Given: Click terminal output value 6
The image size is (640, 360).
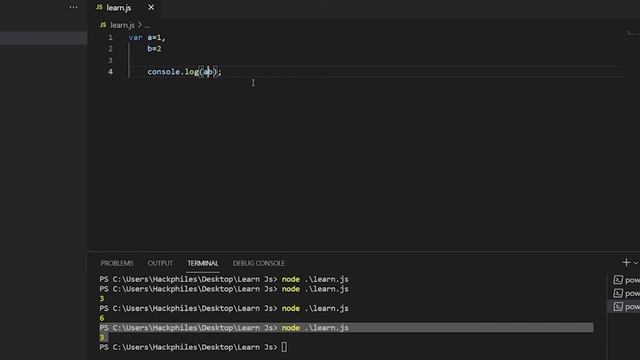Looking at the screenshot, I should [x=102, y=318].
